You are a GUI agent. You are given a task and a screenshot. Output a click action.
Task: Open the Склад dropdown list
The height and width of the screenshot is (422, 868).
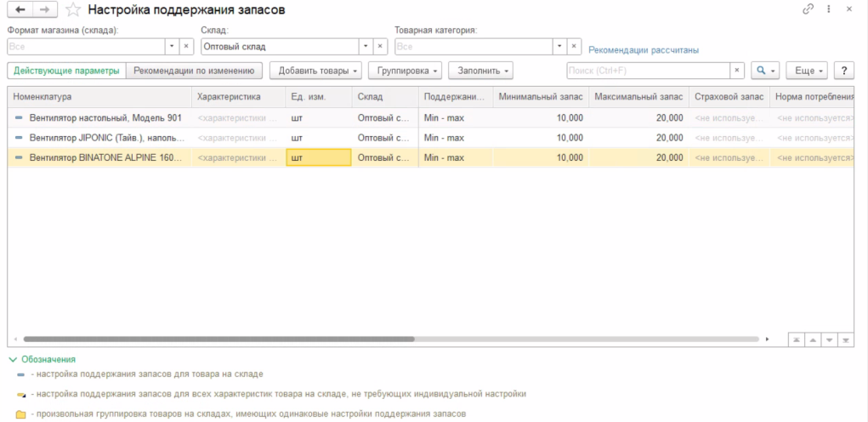pos(365,47)
